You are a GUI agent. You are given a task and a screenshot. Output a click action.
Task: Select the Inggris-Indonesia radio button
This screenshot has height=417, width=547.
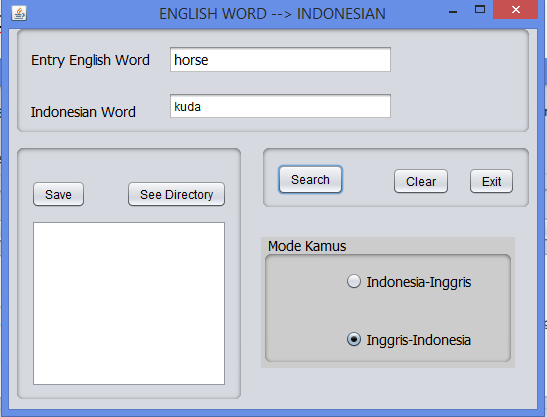(x=354, y=339)
